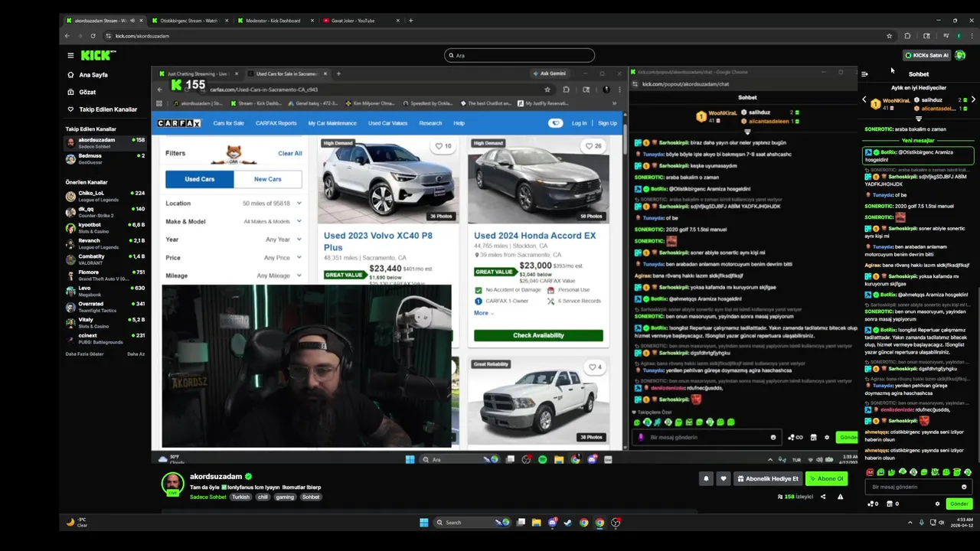The width and height of the screenshot is (980, 551).
Task: Open a new browser tab
Action: (x=410, y=21)
